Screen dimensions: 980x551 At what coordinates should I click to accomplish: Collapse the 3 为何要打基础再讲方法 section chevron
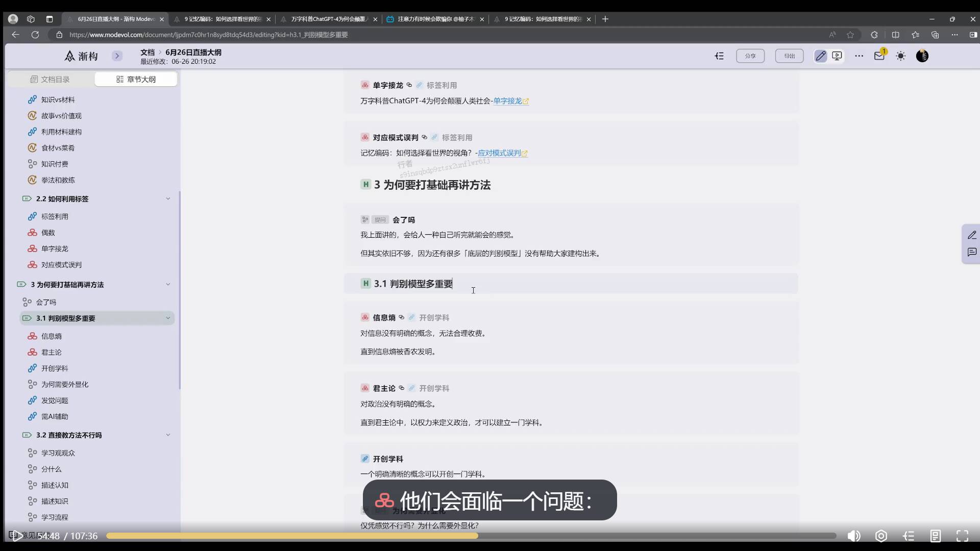168,284
